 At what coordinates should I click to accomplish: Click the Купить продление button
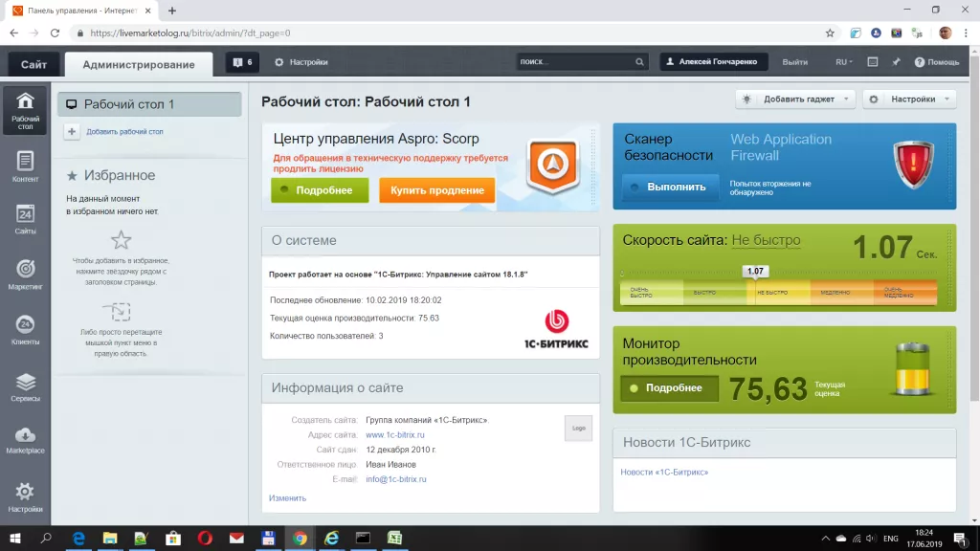point(436,190)
